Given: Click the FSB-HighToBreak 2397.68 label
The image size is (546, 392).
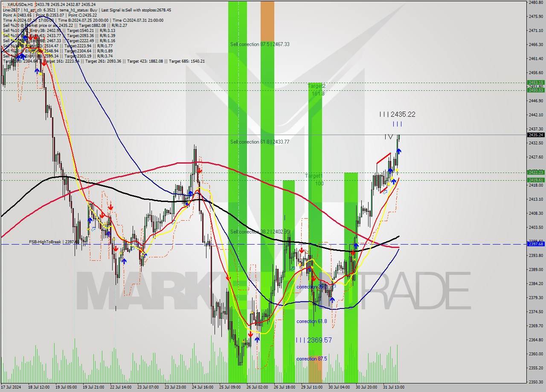Looking at the screenshot, I should tap(54, 242).
